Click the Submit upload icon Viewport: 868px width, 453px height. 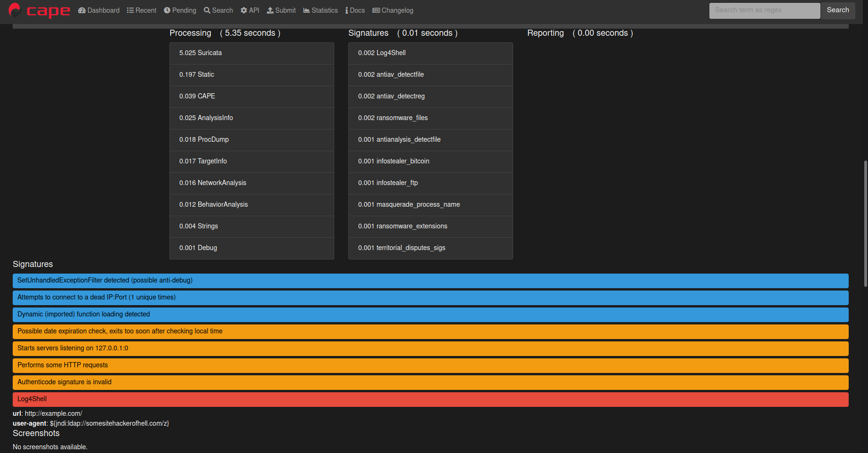(x=270, y=10)
